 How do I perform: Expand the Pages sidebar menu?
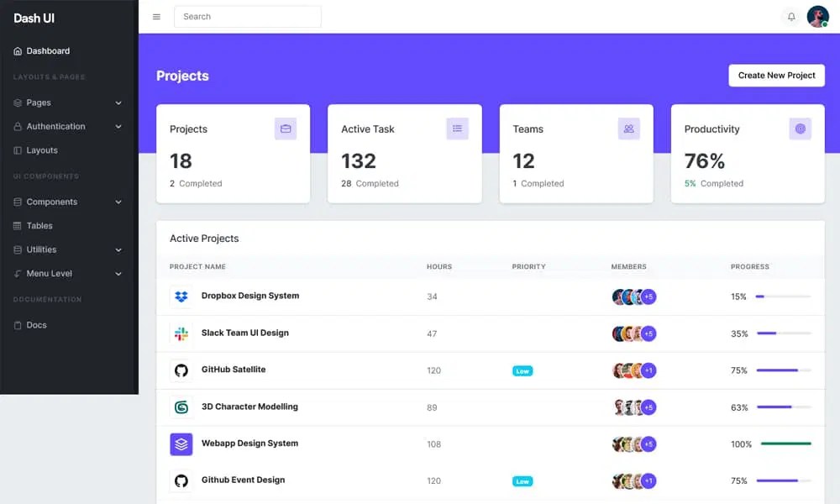(38, 102)
